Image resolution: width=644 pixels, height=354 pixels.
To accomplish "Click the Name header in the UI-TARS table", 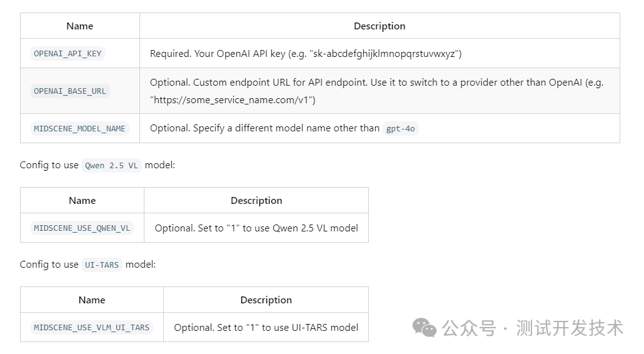I will pos(92,300).
